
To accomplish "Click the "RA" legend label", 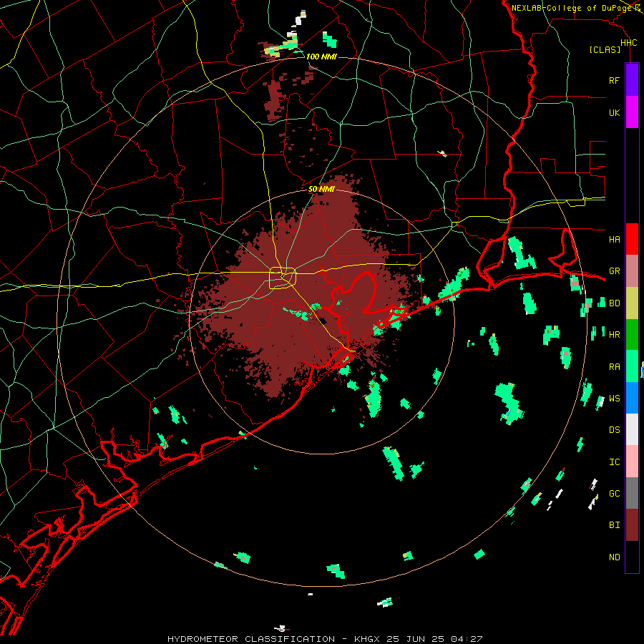I will pyautogui.click(x=615, y=367).
